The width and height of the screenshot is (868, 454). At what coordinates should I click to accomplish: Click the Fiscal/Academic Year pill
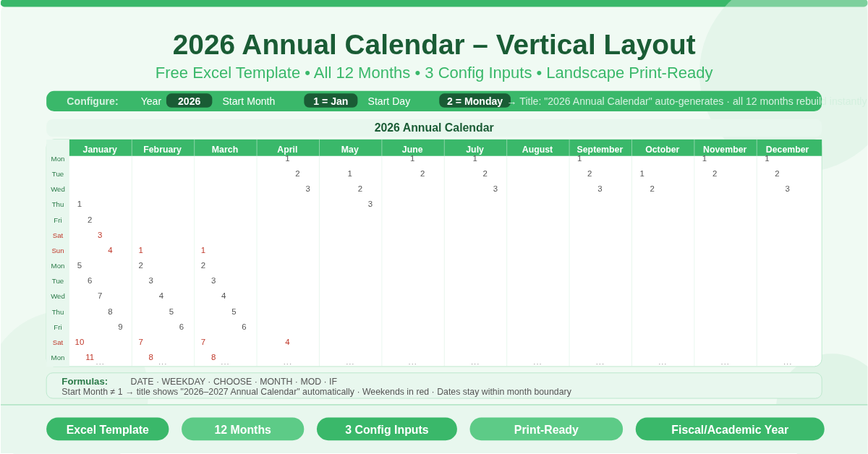730,429
